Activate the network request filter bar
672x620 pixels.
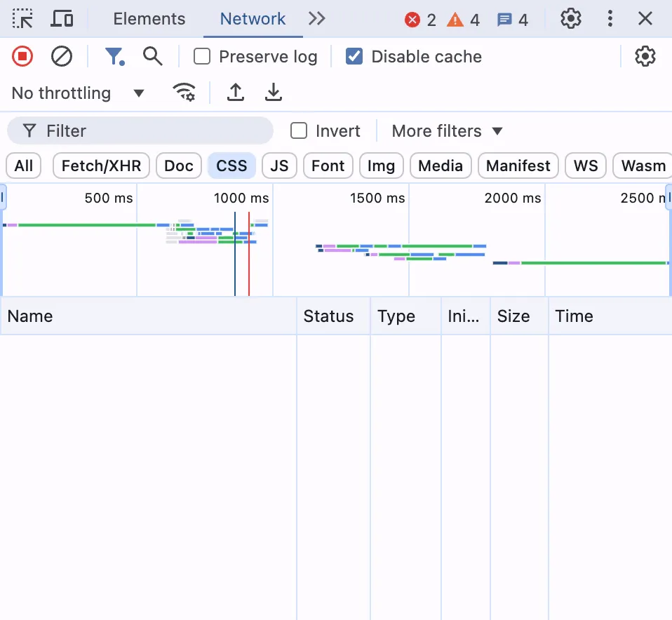(115, 56)
